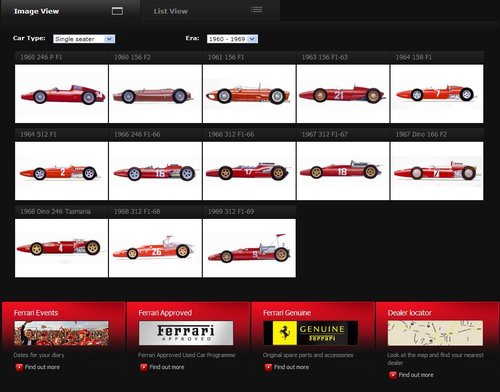Select the 1964 512 F1 car thumbnail
The width and height of the screenshot is (500, 392).
coord(61,171)
